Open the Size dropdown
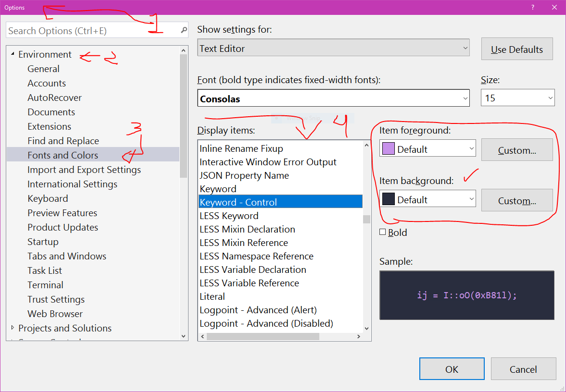The height and width of the screenshot is (392, 566). click(552, 98)
